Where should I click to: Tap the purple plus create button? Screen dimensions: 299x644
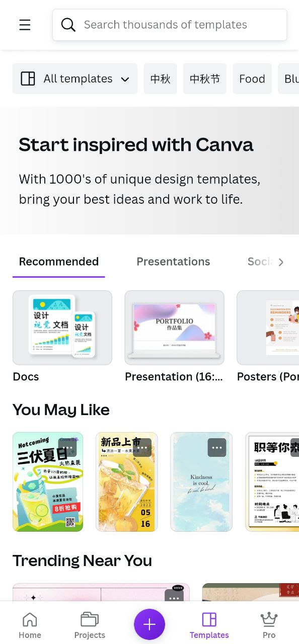pos(149,624)
